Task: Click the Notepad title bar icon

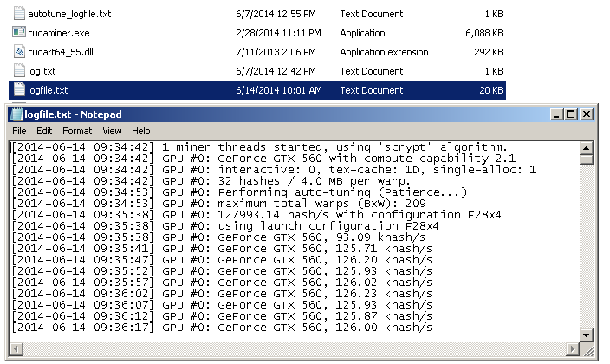Action: tap(16, 114)
